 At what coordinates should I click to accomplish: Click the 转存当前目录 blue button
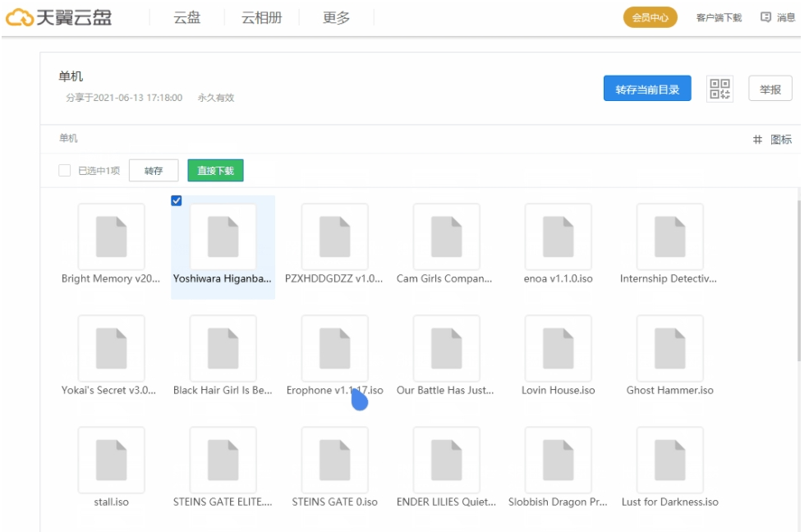(647, 89)
